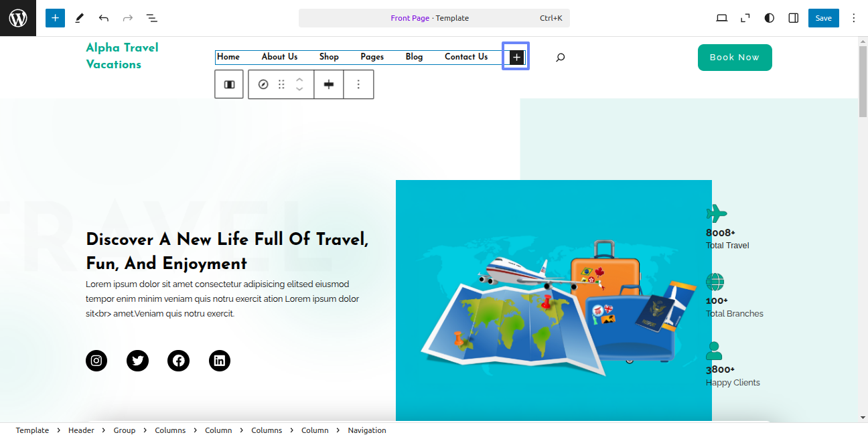868x437 pixels.
Task: Select the Contact Us navigation item
Action: (x=466, y=57)
